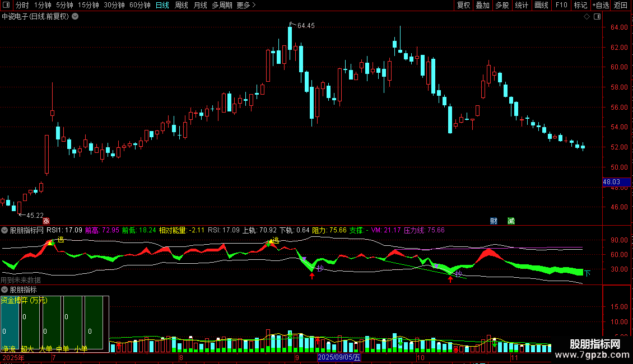Click the 减 holdings reduction marker
The image size is (633, 364).
click(511, 221)
